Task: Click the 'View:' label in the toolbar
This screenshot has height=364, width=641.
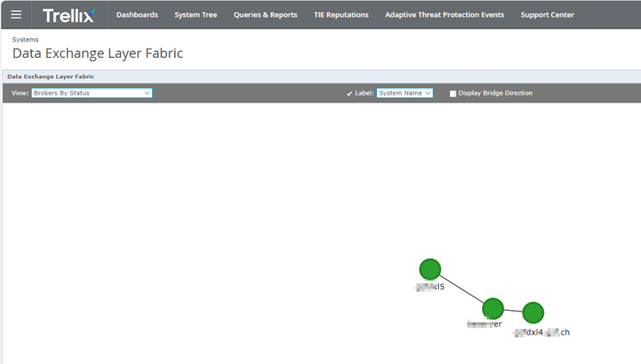Action: point(20,93)
